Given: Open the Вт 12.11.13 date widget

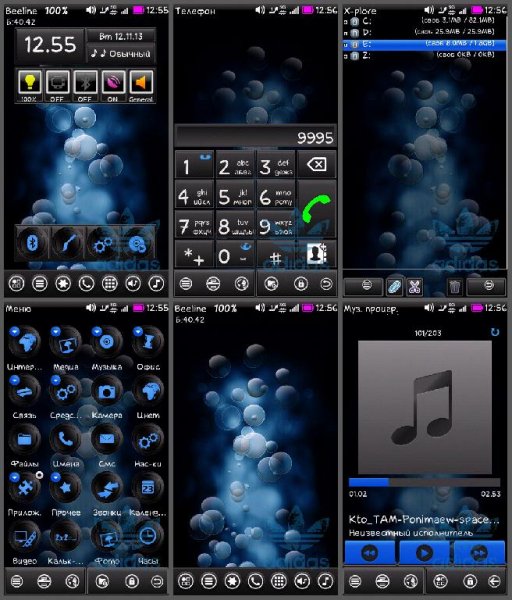Looking at the screenshot, I should 121,36.
